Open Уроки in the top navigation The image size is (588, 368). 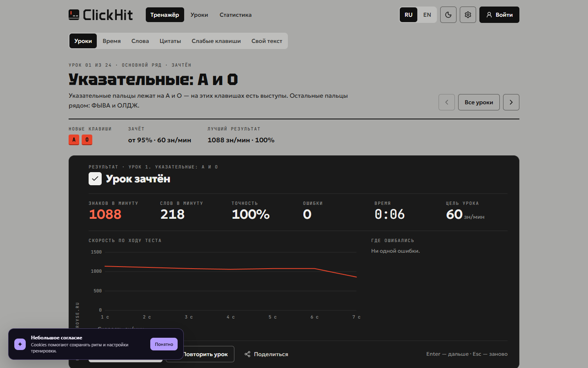pos(199,15)
